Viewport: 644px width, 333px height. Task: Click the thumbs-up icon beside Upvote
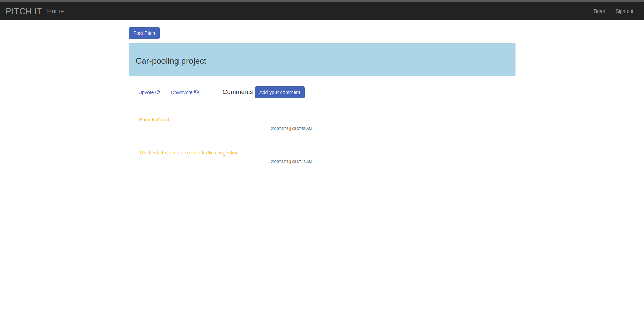pyautogui.click(x=158, y=92)
